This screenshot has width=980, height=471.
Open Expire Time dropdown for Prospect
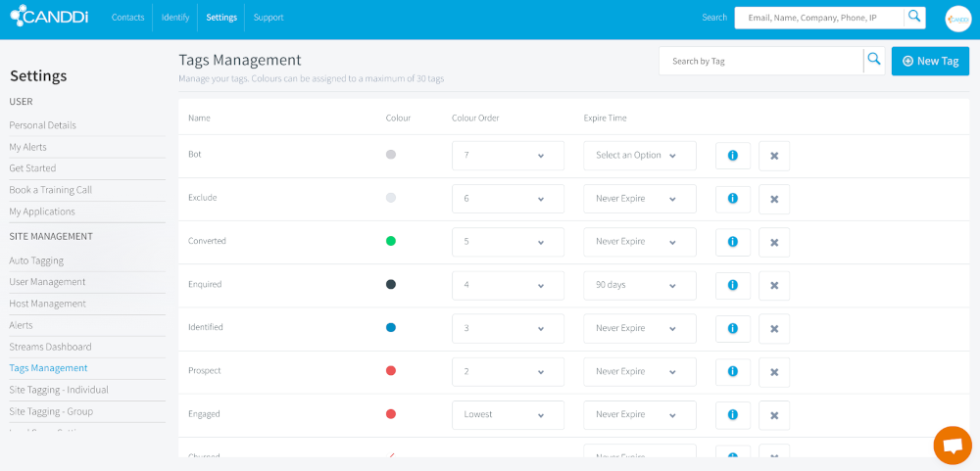[639, 372]
